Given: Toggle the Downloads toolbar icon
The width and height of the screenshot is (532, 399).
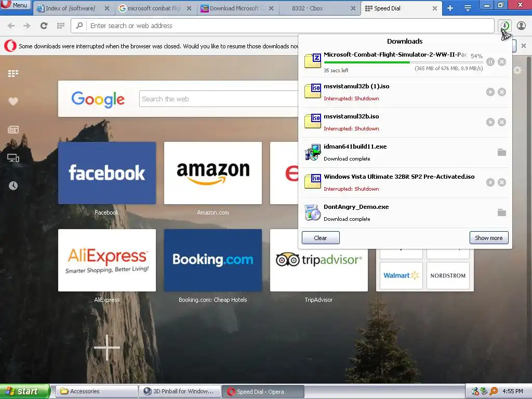Looking at the screenshot, I should 505,26.
